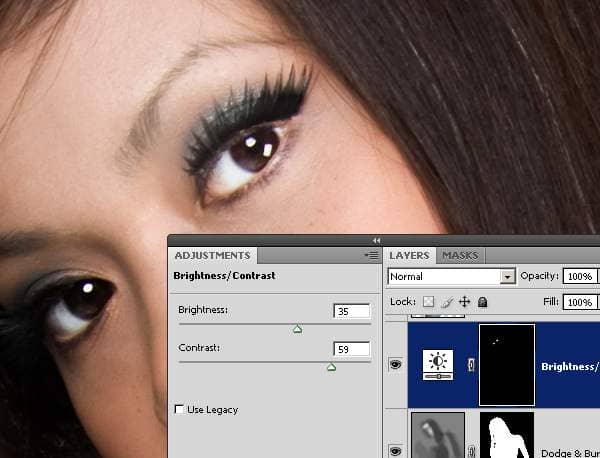Switch to the Masks tab
This screenshot has width=600, height=458.
[x=460, y=256]
